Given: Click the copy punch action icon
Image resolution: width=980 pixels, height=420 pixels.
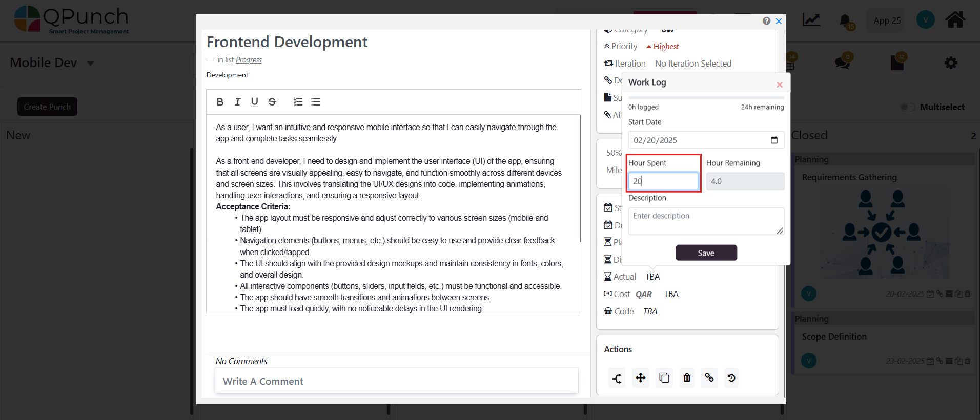Looking at the screenshot, I should (x=664, y=378).
